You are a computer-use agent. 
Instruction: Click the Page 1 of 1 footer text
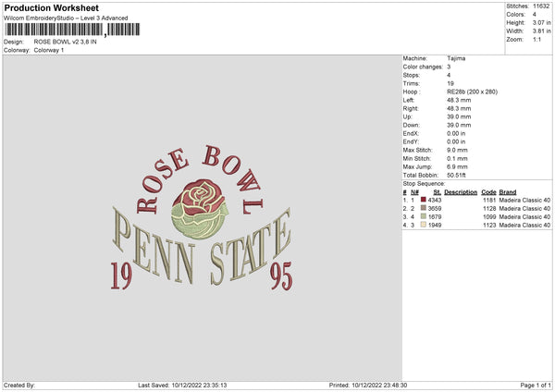(x=536, y=385)
